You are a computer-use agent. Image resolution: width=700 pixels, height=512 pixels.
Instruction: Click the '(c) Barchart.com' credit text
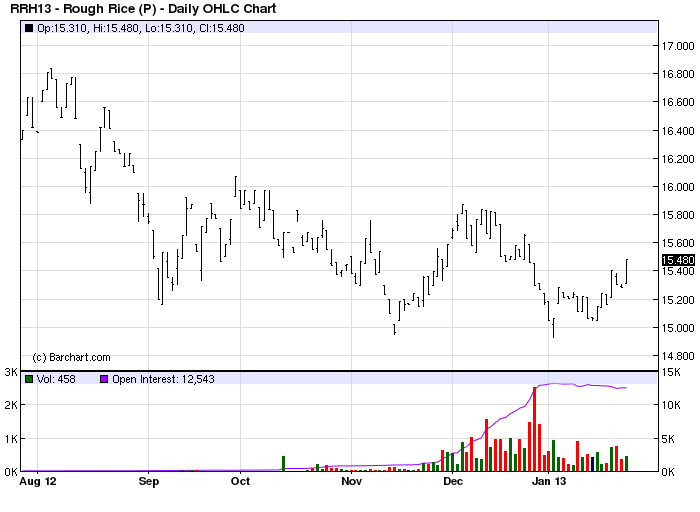(x=71, y=358)
